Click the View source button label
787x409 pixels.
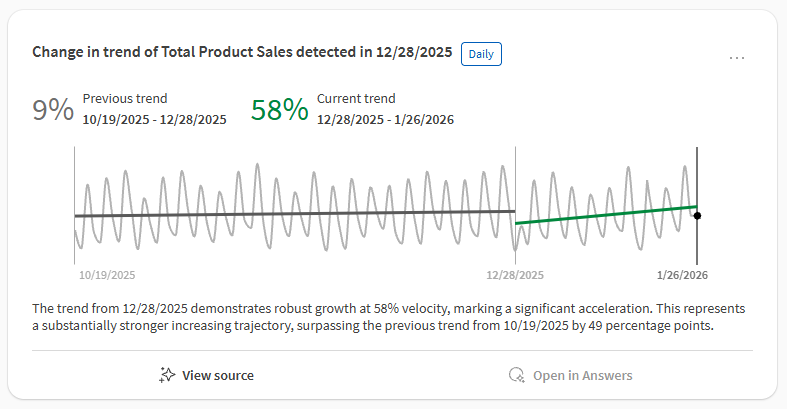[x=217, y=375]
